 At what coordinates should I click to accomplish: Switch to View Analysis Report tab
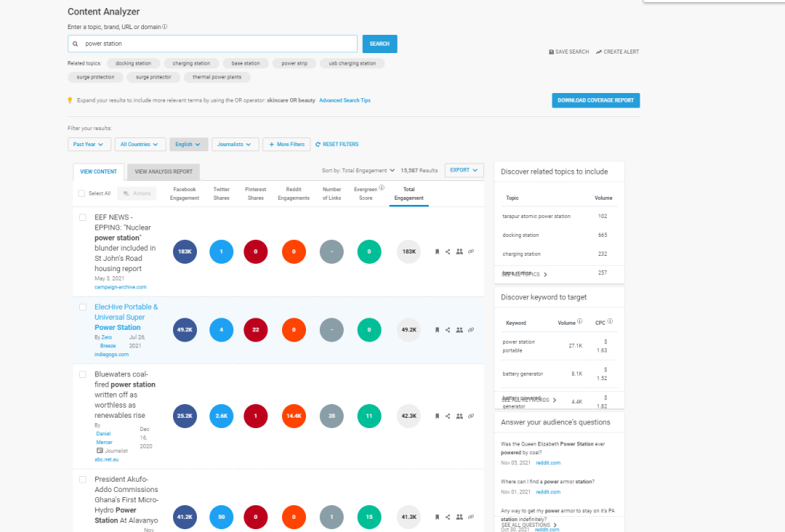(164, 172)
